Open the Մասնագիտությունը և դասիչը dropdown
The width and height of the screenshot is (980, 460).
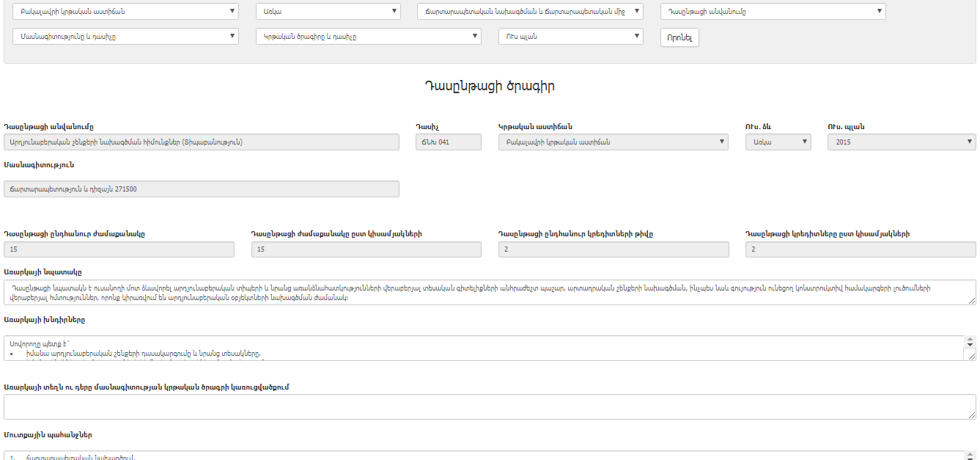tap(125, 37)
